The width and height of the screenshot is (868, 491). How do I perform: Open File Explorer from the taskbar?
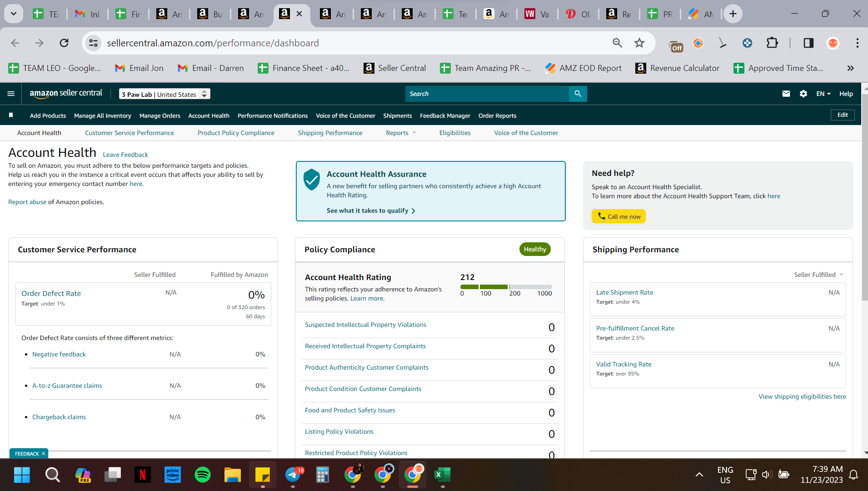232,475
